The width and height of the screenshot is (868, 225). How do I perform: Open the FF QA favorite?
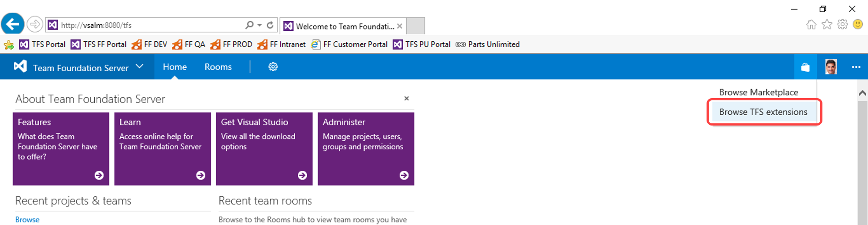[189, 44]
